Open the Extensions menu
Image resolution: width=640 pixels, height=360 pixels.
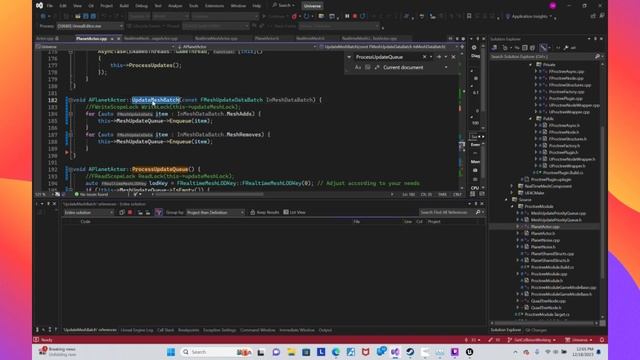pos(214,6)
